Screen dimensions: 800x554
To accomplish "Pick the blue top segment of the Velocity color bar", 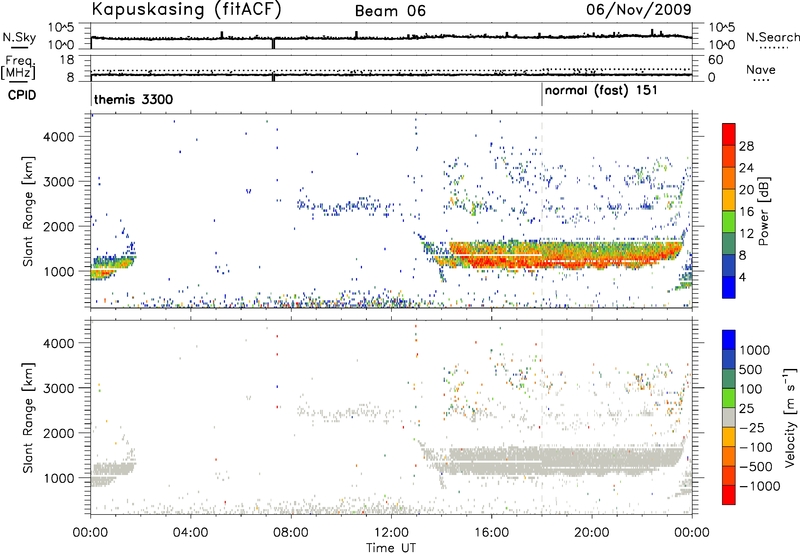I will click(x=729, y=340).
